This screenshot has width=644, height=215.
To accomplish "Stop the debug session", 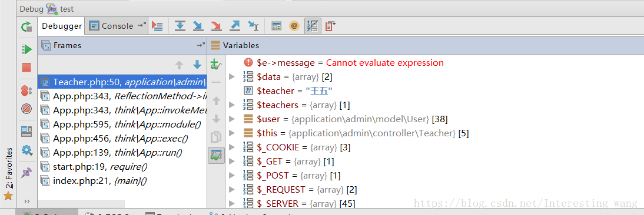I will (26, 68).
